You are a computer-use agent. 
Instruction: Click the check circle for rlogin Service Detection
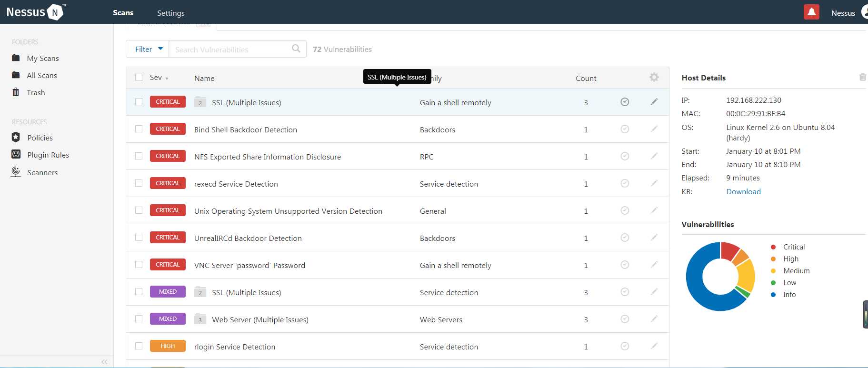click(625, 346)
